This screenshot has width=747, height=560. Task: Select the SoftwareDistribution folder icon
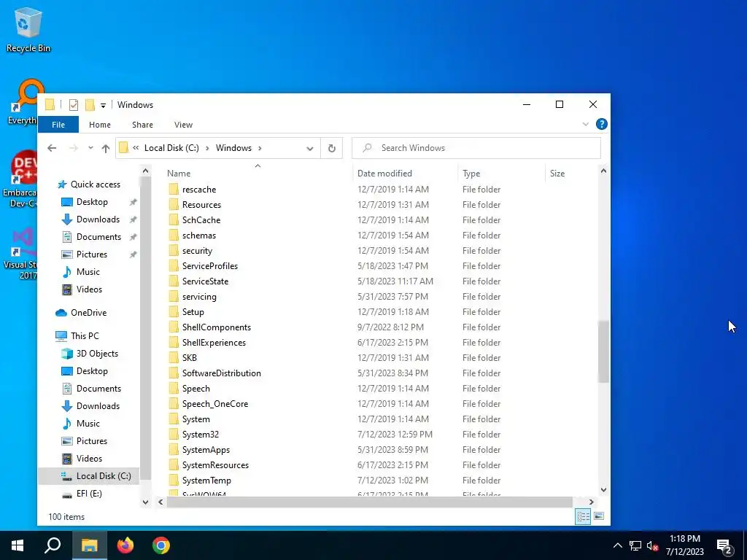point(174,373)
